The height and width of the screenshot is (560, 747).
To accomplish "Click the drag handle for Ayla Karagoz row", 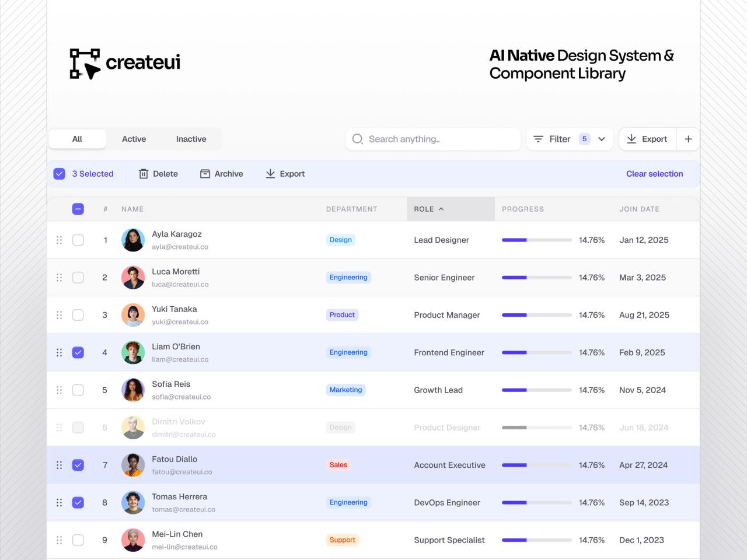I will [x=59, y=240].
